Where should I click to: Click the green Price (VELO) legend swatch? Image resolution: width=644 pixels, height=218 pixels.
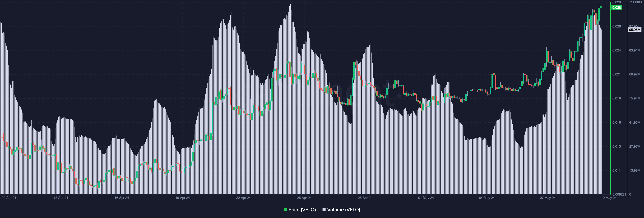[285, 210]
